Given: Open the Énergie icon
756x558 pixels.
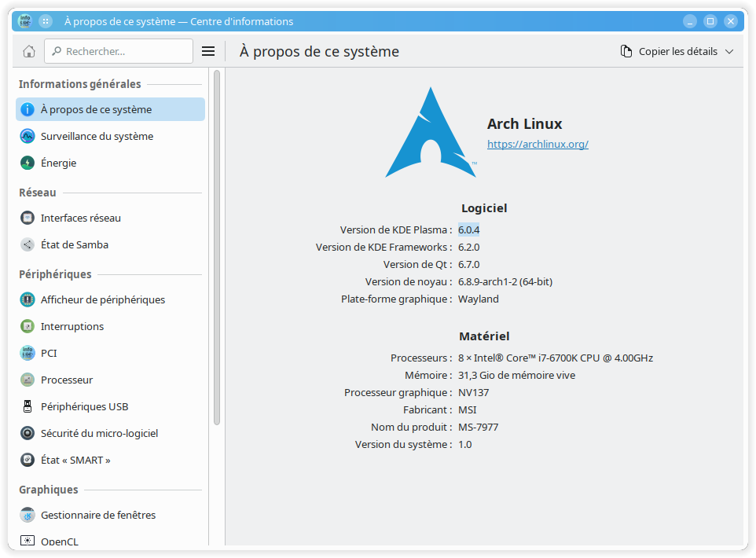Looking at the screenshot, I should tap(28, 163).
